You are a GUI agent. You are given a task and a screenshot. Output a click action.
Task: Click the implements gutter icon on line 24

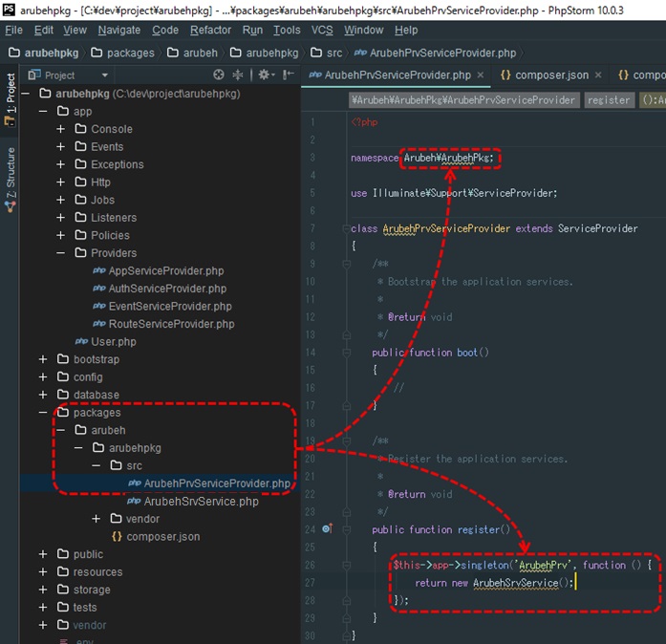(x=327, y=528)
